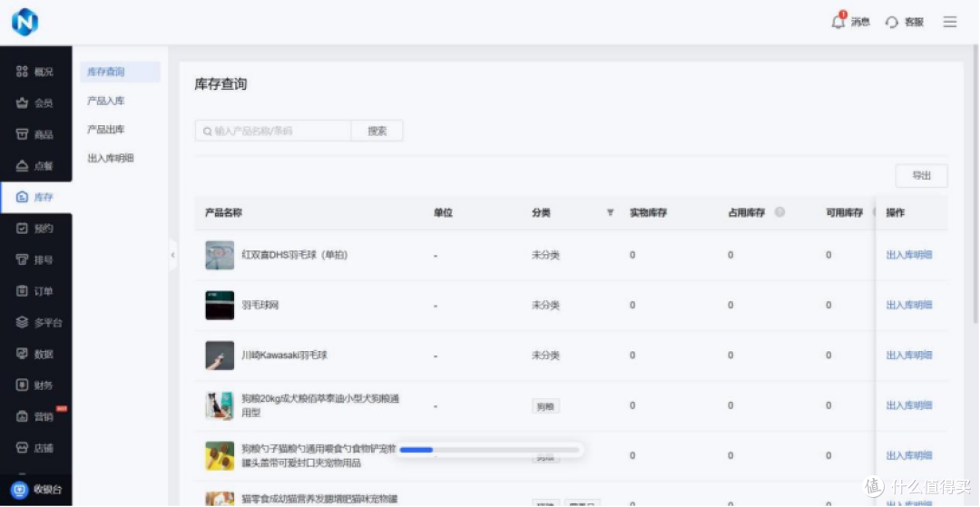Open the 预约 reservation section
980x507 pixels.
click(x=35, y=229)
